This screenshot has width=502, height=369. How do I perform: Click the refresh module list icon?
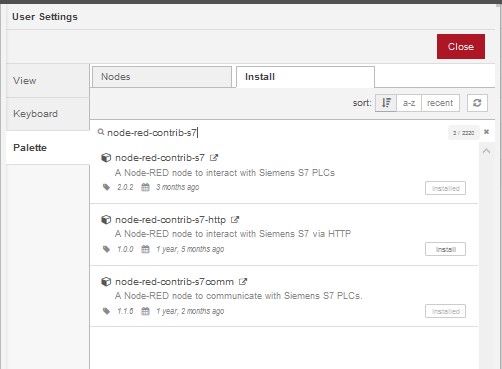tap(477, 103)
